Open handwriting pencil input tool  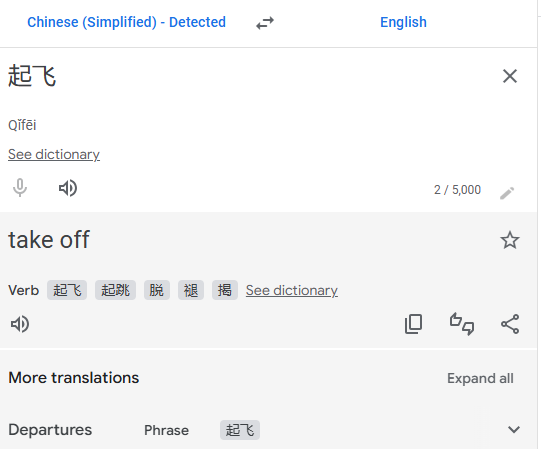[507, 193]
